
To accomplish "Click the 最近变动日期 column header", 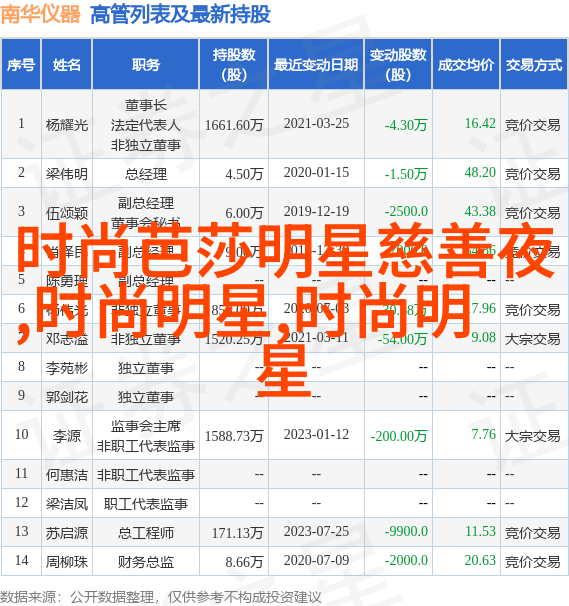I will point(316,64).
